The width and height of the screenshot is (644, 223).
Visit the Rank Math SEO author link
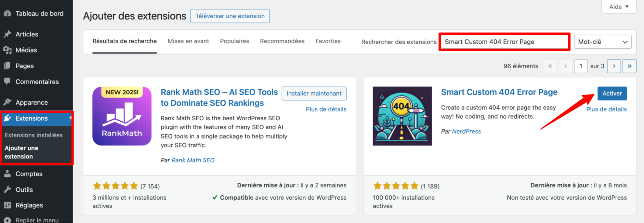click(193, 160)
